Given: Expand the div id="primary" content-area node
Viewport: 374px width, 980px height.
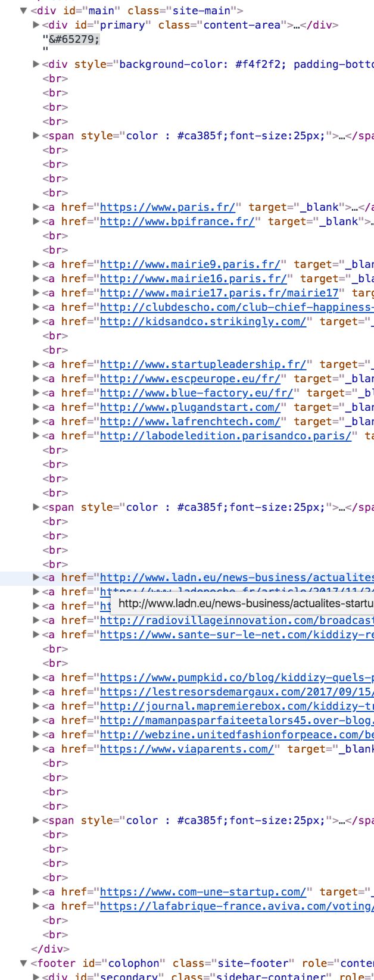Looking at the screenshot, I should [x=36, y=25].
